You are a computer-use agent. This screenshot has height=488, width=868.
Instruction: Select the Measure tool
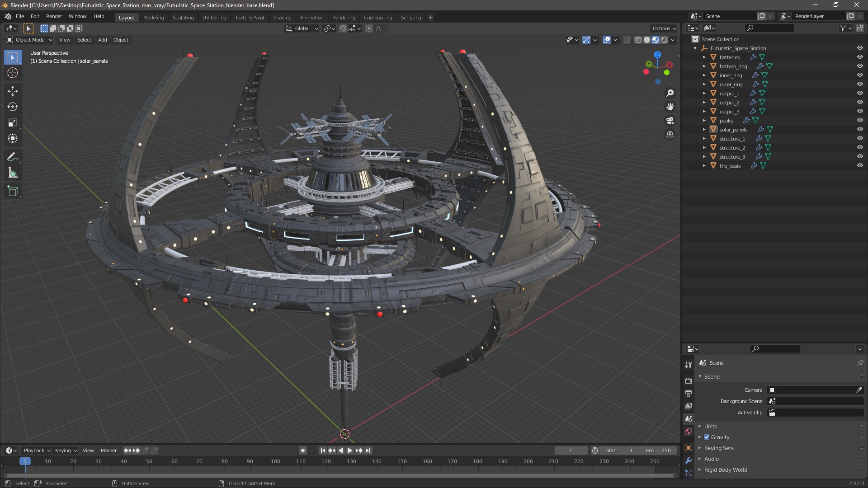[x=13, y=173]
